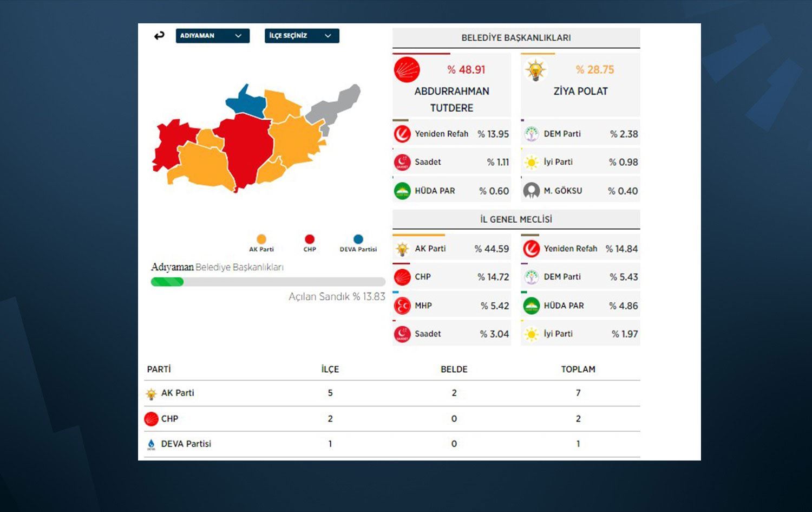Click the AK Parti bulb logo beside Ziya Polat
Viewport: 812px width, 512px height.
(x=535, y=70)
